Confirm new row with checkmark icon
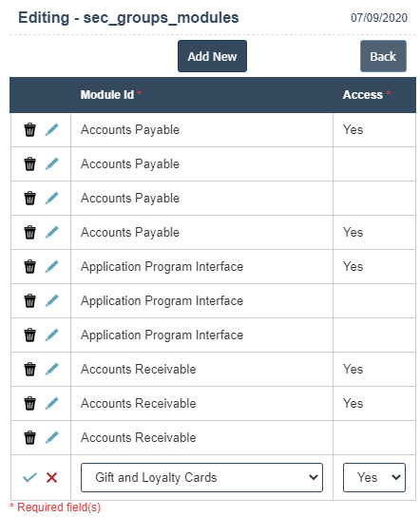The width and height of the screenshot is (420, 517). 29,477
